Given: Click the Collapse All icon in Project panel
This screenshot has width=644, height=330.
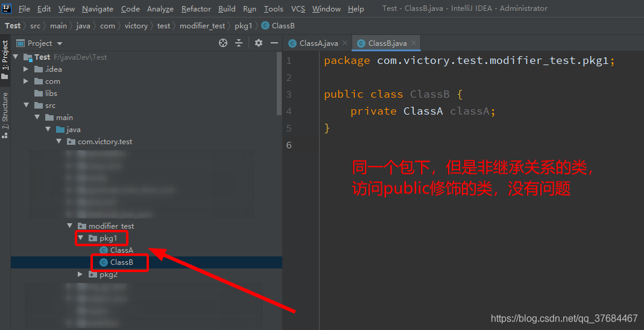Looking at the screenshot, I should click(239, 43).
